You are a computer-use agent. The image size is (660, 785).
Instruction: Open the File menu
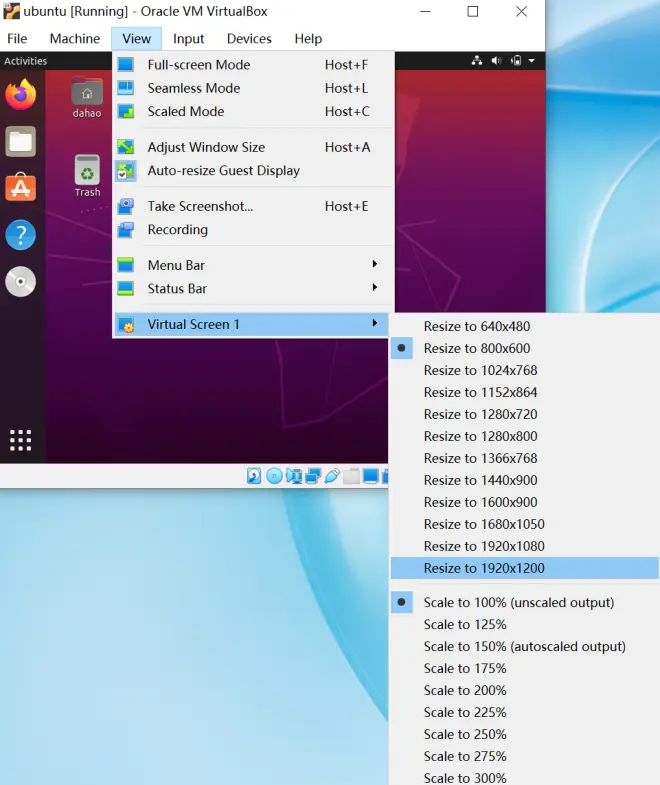[17, 39]
